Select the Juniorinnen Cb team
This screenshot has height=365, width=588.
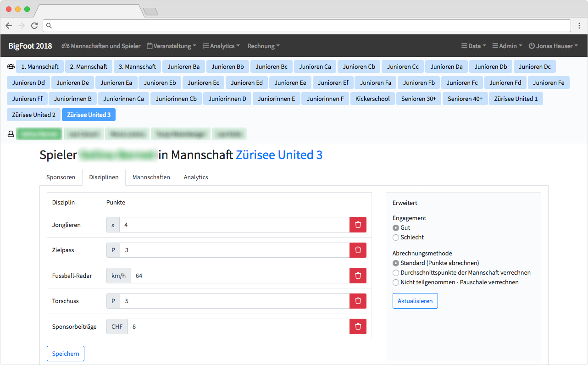click(x=176, y=99)
